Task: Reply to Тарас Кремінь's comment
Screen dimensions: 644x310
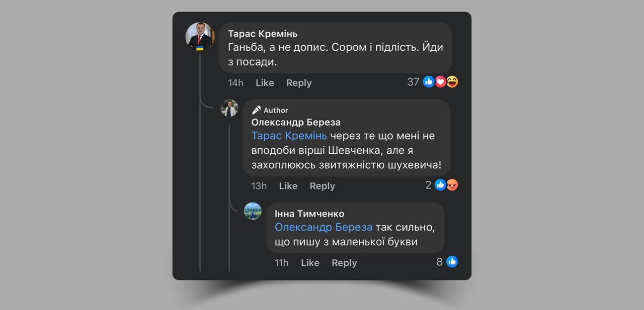Action: tap(299, 83)
